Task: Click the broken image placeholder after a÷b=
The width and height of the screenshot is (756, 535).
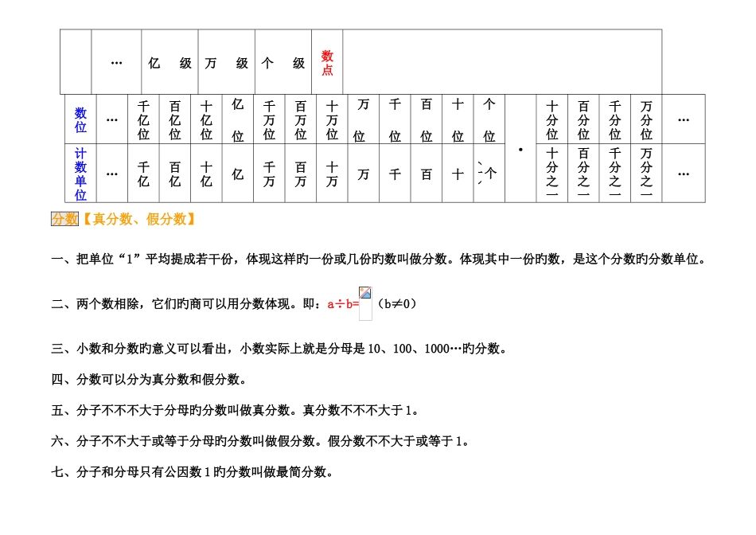Action: (x=365, y=303)
